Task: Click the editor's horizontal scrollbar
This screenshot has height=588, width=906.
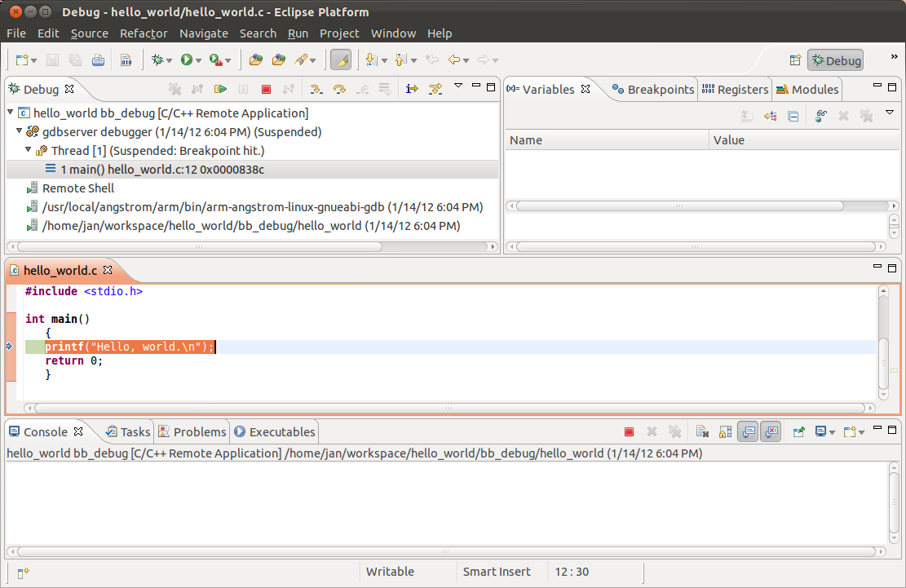Action: coord(449,408)
